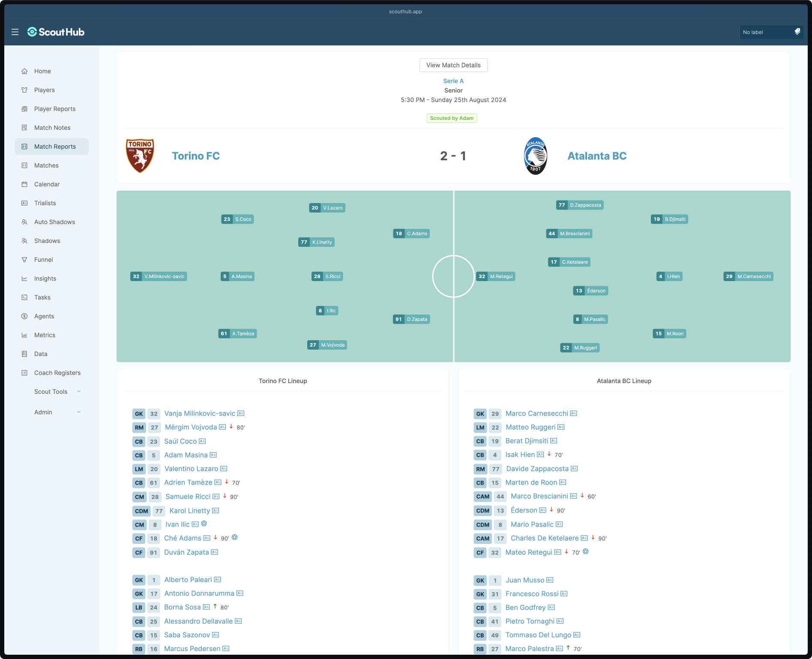Open the Serie A competition link
This screenshot has width=812, height=659.
(453, 81)
